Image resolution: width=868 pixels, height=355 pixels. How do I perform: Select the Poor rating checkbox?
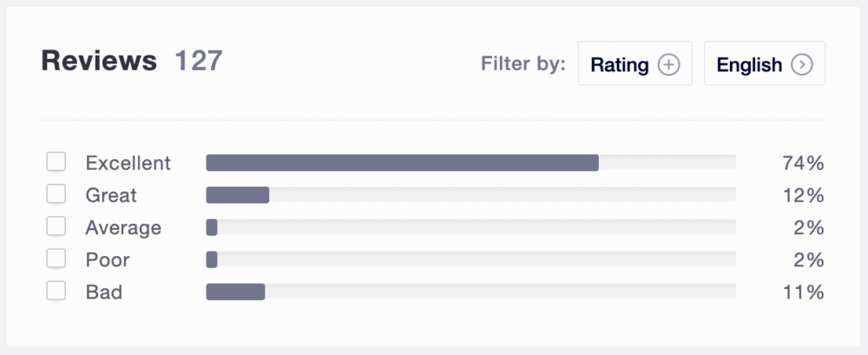point(56,259)
